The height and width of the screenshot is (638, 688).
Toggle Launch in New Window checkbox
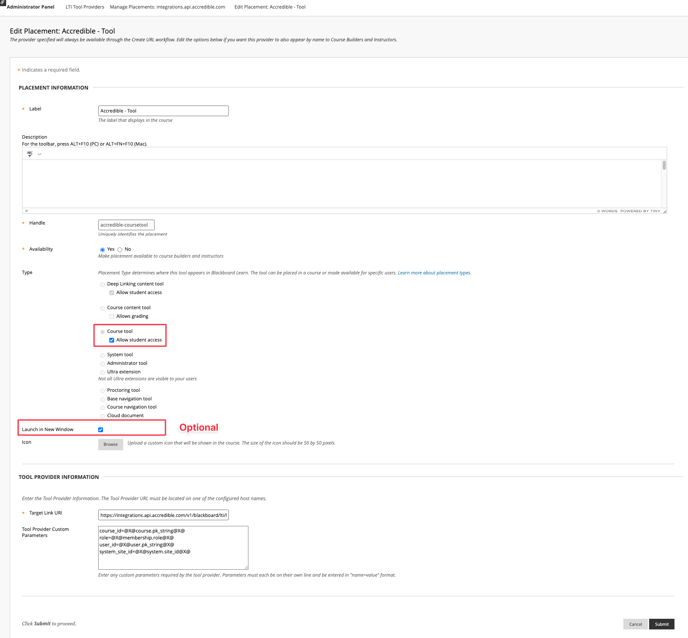101,430
